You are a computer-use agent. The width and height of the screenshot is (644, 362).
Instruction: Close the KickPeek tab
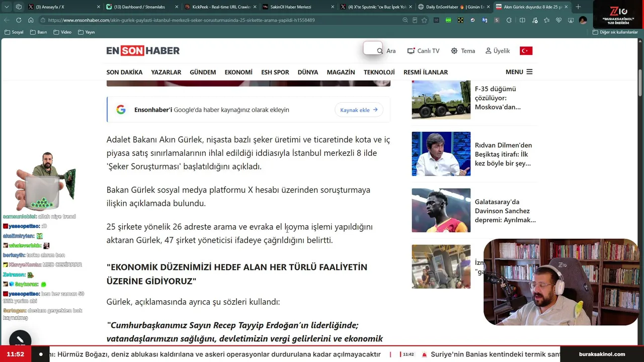pyautogui.click(x=255, y=7)
